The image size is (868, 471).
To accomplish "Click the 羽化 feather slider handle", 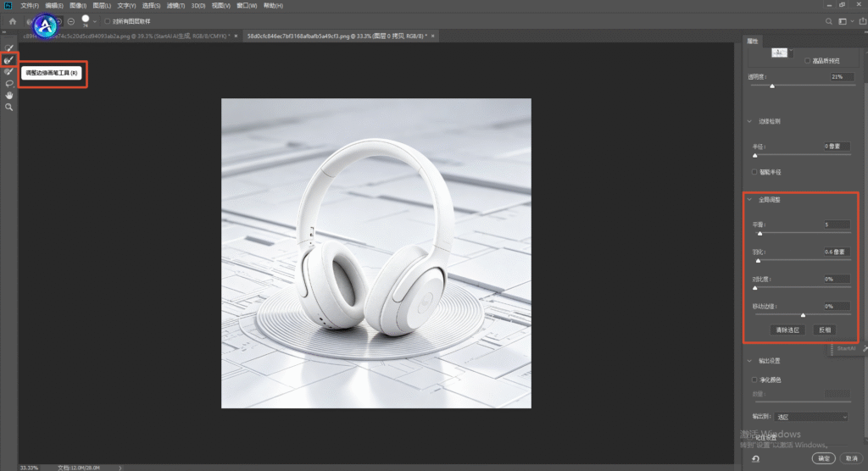I will pyautogui.click(x=759, y=261).
